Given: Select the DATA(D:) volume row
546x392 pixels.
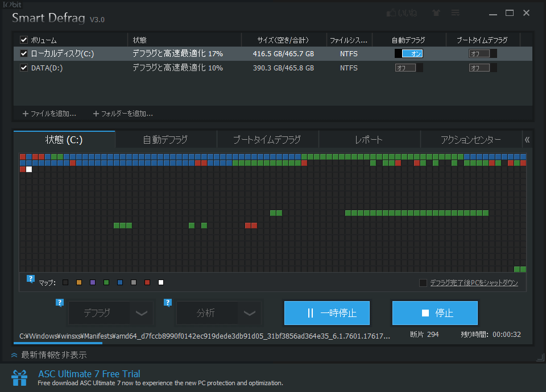Looking at the screenshot, I should 273,68.
